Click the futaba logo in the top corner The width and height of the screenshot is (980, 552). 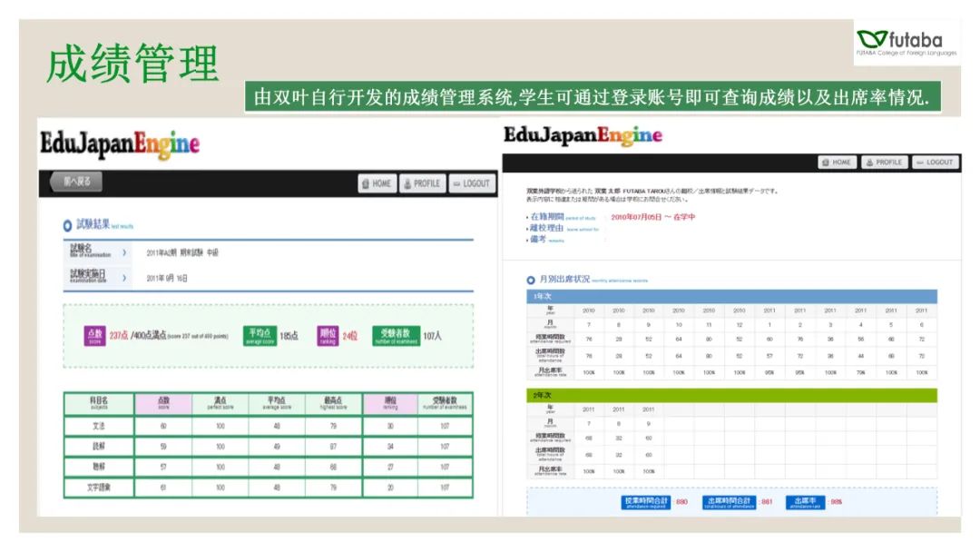(x=906, y=43)
